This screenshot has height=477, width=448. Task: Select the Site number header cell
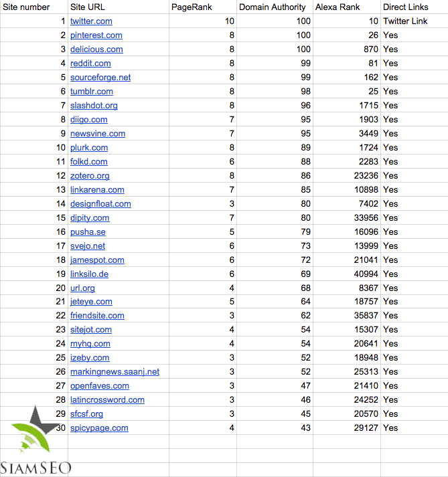tap(27, 7)
